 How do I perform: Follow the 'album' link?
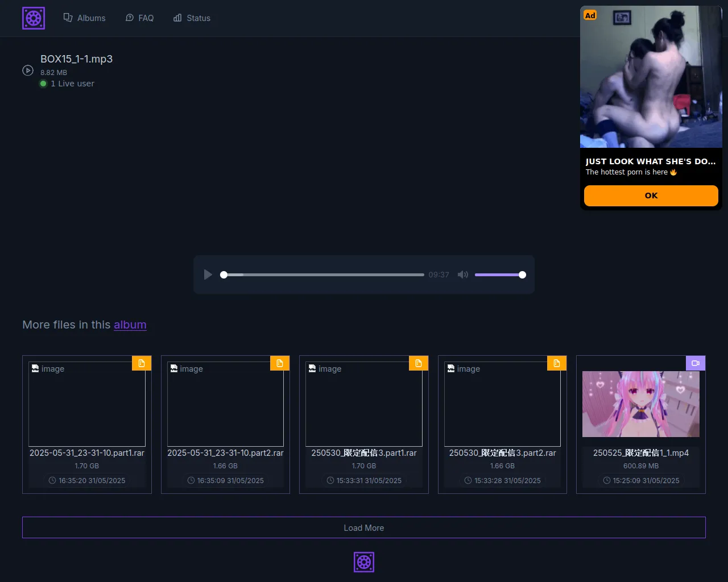(x=130, y=325)
